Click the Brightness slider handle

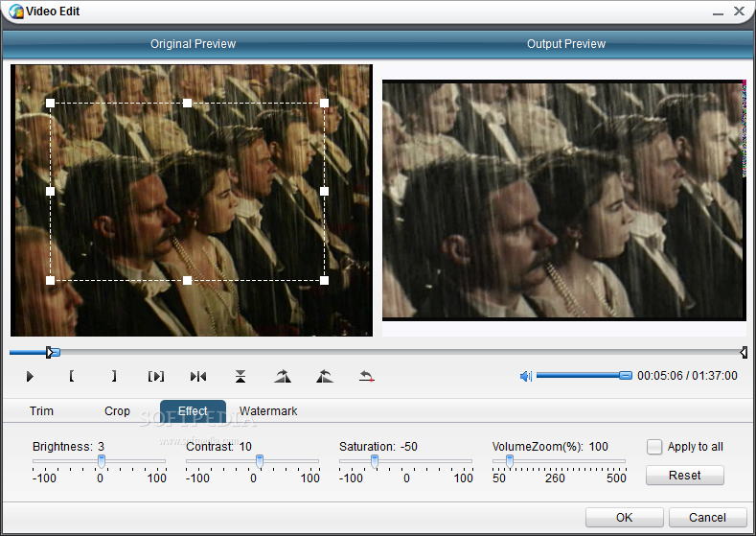pyautogui.click(x=102, y=461)
